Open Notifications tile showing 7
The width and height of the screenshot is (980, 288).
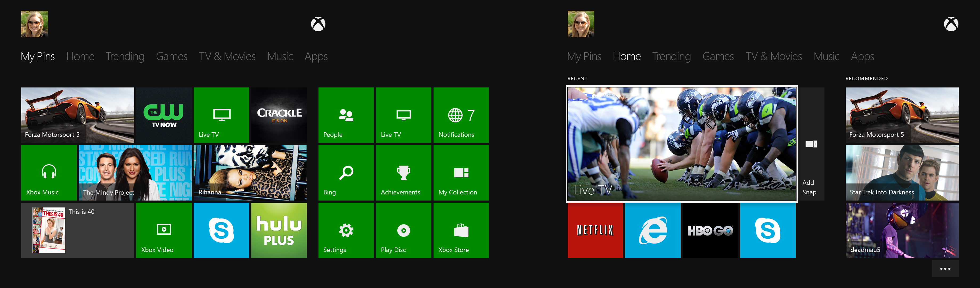[x=461, y=115]
